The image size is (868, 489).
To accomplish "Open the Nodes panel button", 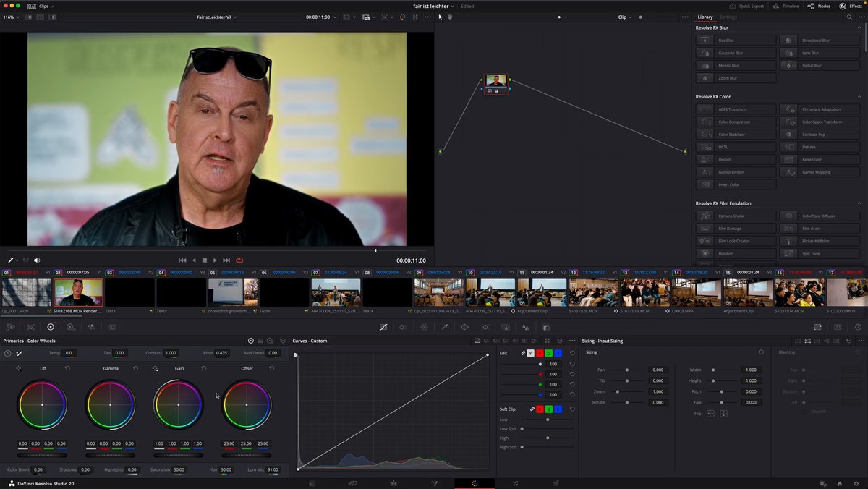I will [820, 6].
